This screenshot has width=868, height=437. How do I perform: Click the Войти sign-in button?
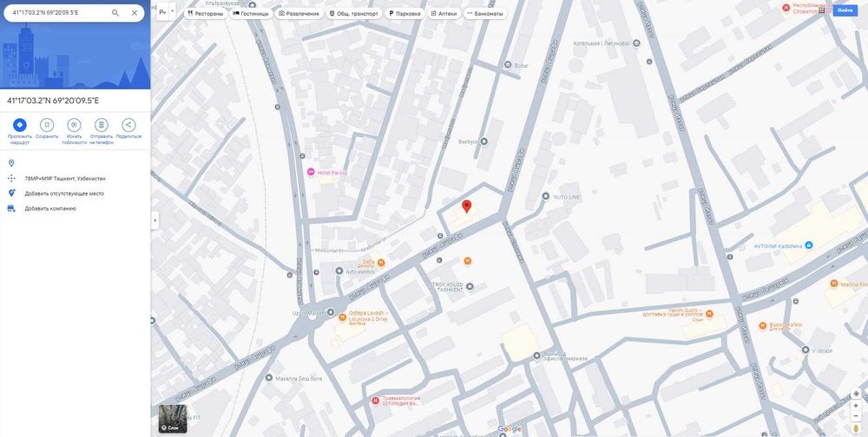pos(845,10)
